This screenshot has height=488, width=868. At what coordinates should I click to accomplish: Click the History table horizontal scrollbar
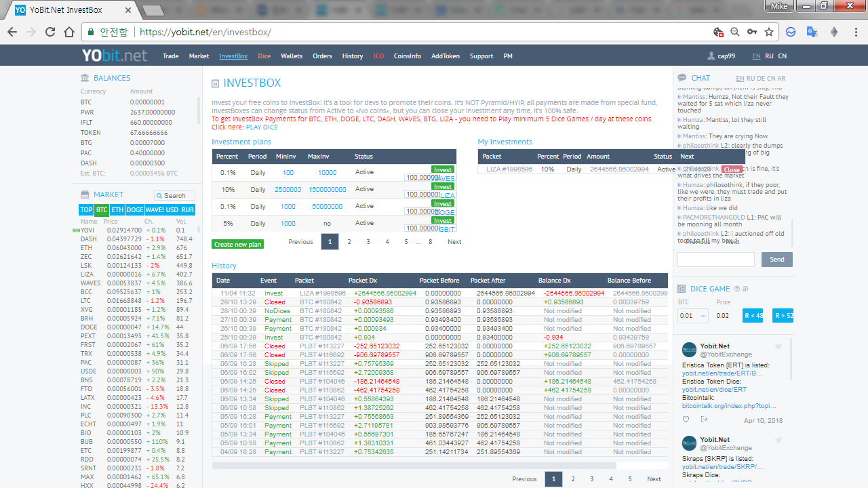click(414, 466)
